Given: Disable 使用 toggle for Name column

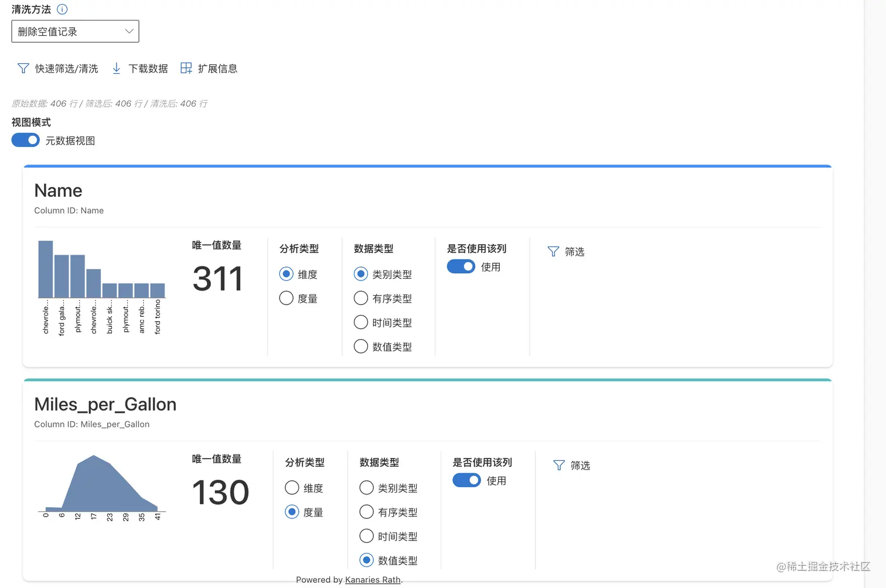Looking at the screenshot, I should coord(461,266).
